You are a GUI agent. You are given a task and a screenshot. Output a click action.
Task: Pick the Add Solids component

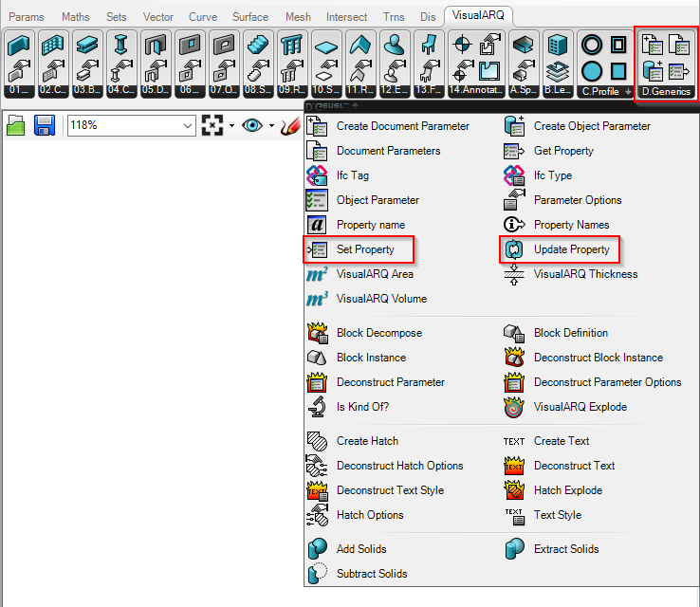(347, 549)
